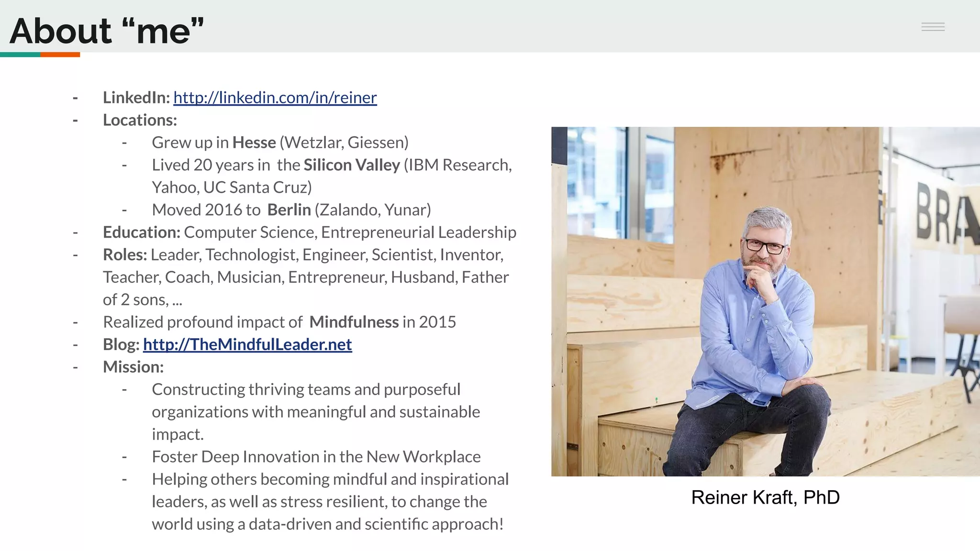
Task: Click the 'Education:' label
Action: (x=142, y=232)
